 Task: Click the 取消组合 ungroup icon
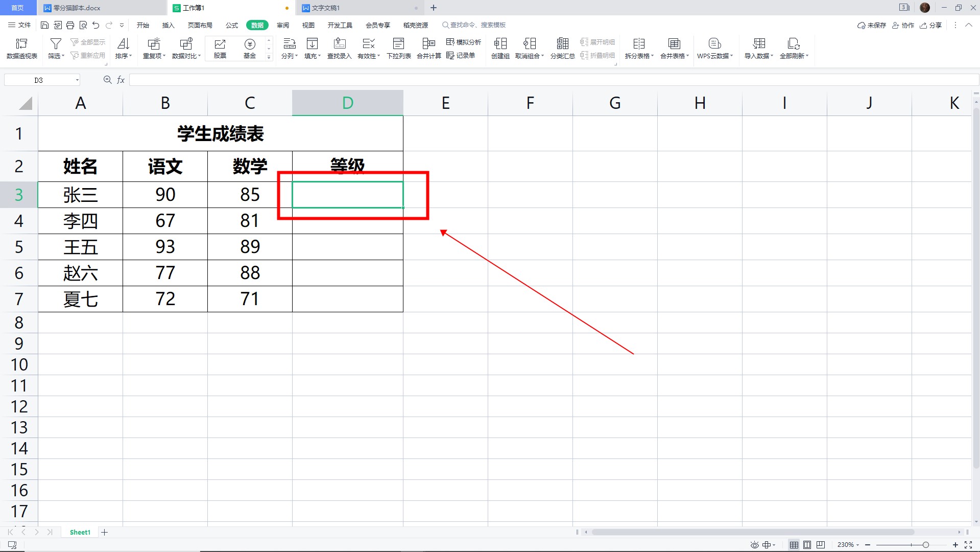click(x=530, y=44)
